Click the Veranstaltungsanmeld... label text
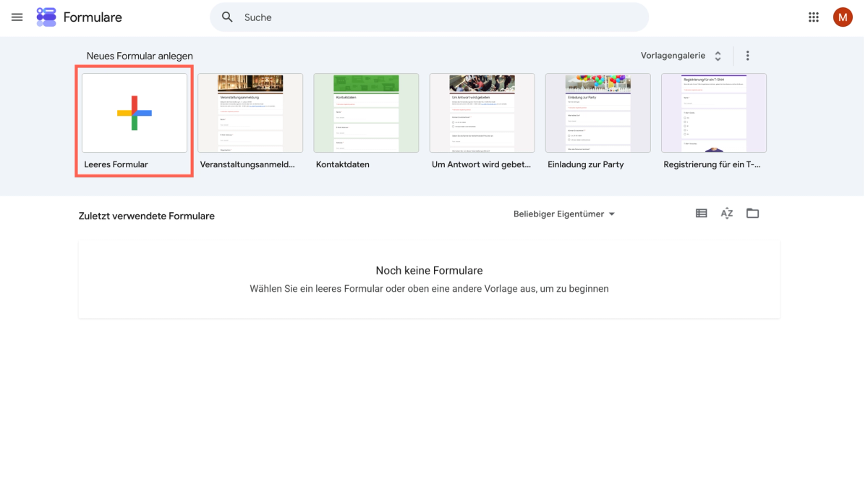The height and width of the screenshot is (488, 868). [x=247, y=164]
